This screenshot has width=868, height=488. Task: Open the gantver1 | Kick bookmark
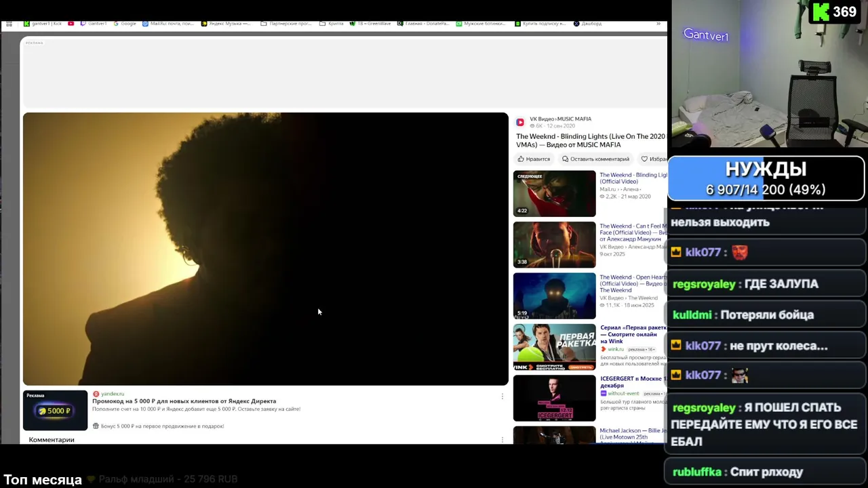click(x=43, y=24)
